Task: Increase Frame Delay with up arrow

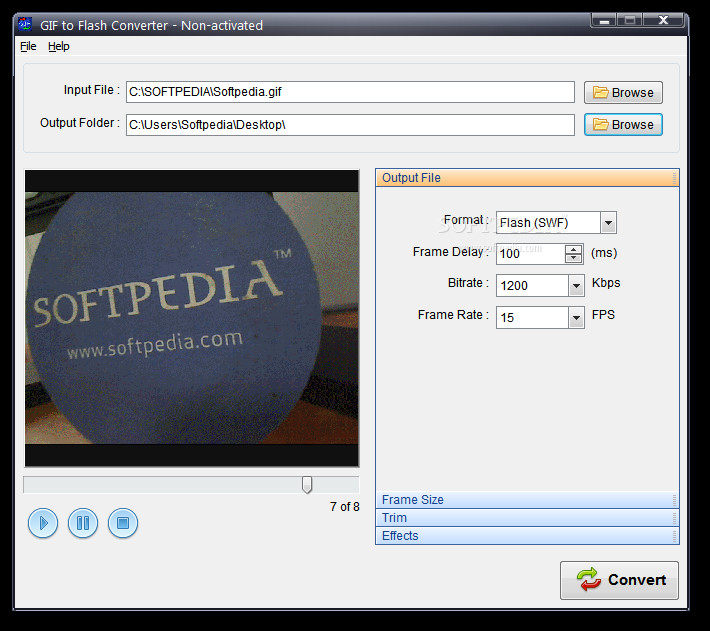Action: coord(574,249)
